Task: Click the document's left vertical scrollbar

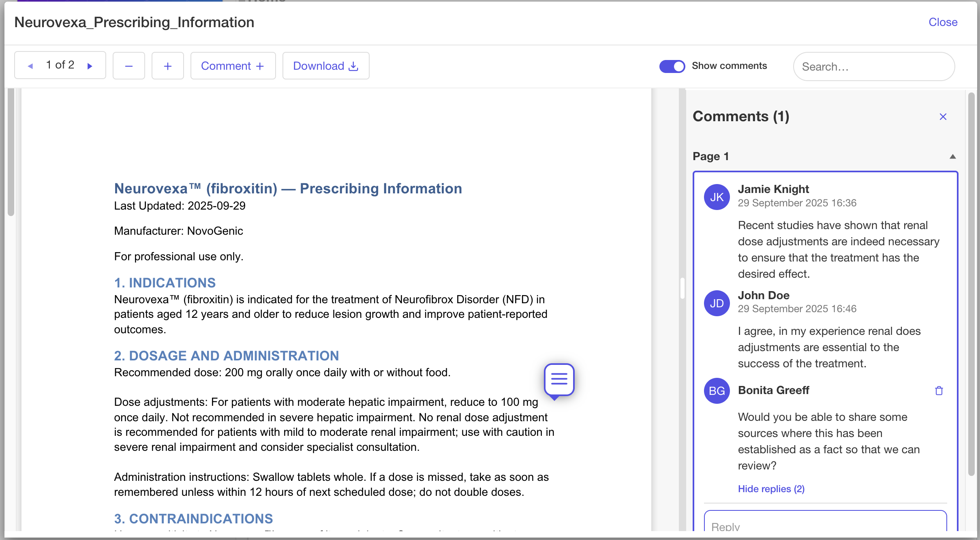Action: (11, 152)
